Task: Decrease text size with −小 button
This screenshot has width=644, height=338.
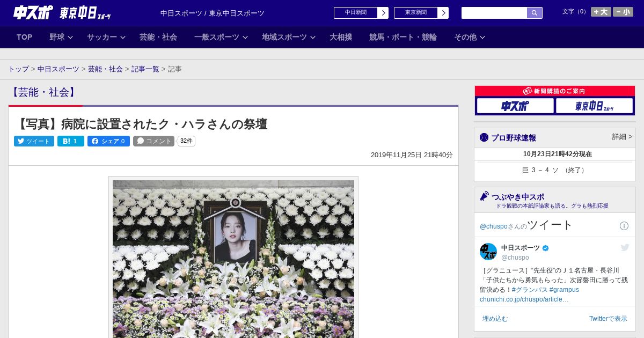Action: [x=623, y=12]
